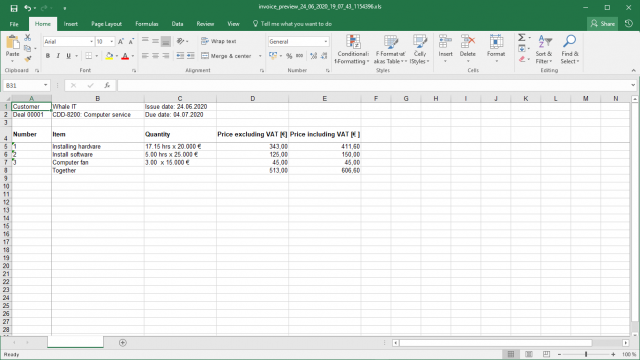Switch to the Review tab
Image resolution: width=640 pixels, height=360 pixels.
pyautogui.click(x=205, y=24)
